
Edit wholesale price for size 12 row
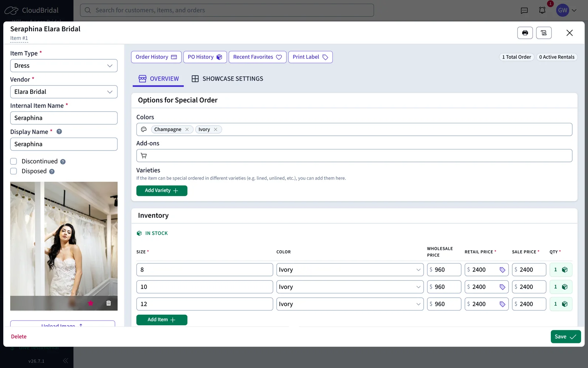(444, 304)
